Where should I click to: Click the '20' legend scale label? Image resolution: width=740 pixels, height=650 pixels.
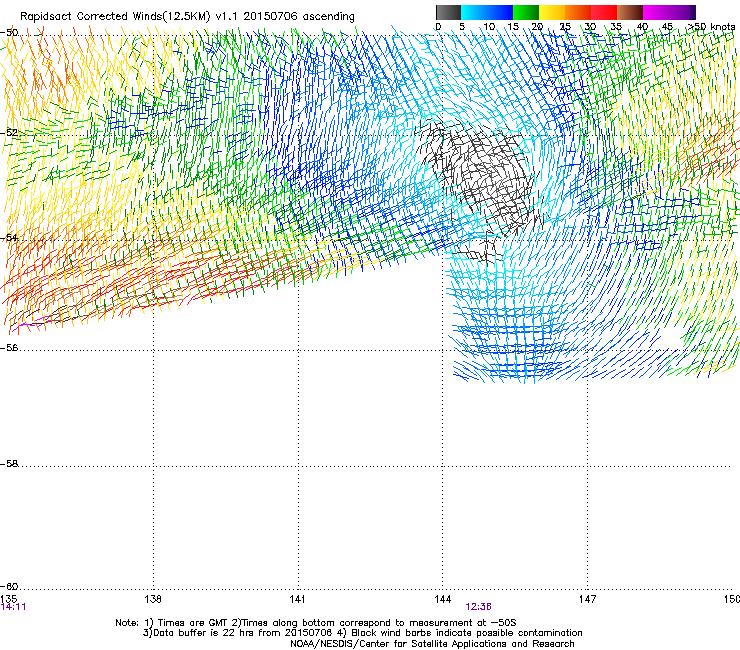point(537,27)
